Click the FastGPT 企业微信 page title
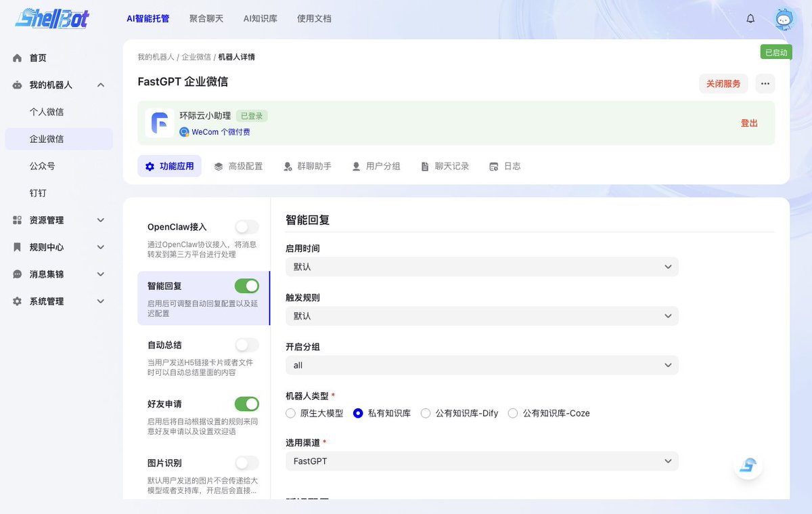812x514 pixels. pyautogui.click(x=183, y=82)
